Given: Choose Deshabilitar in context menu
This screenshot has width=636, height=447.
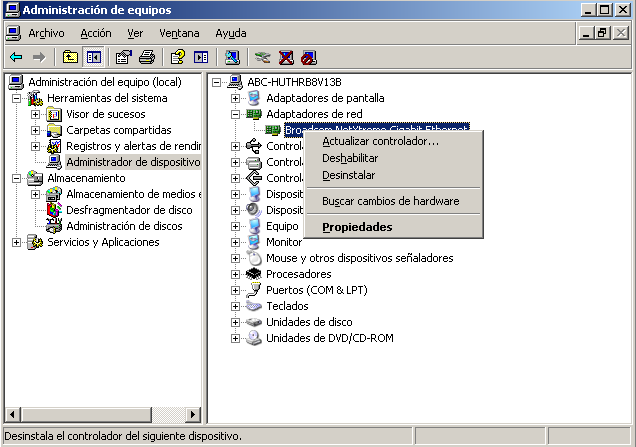Looking at the screenshot, I should point(393,158).
